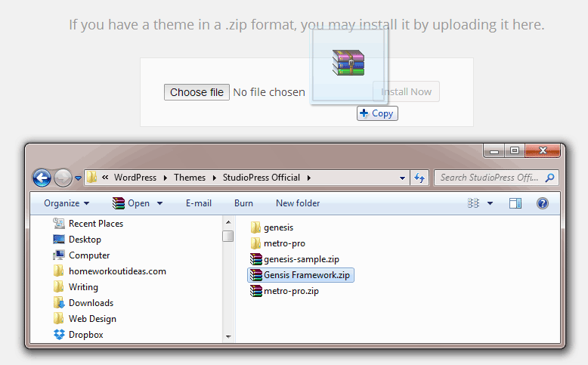The image size is (588, 365).
Task: Click the navigation pane scroll down arrow
Action: (228, 337)
